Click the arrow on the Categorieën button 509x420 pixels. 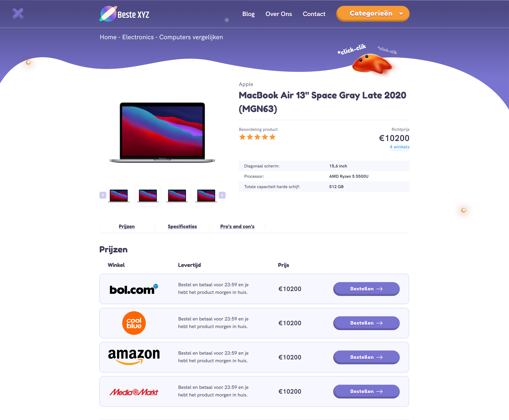401,14
